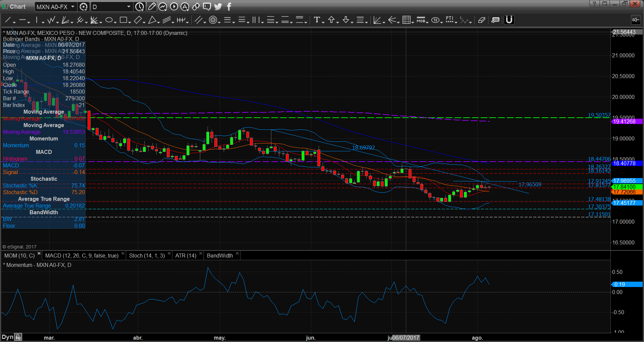644x342 pixels.
Task: Click the blue 18.40778 price label
Action: 627,164
